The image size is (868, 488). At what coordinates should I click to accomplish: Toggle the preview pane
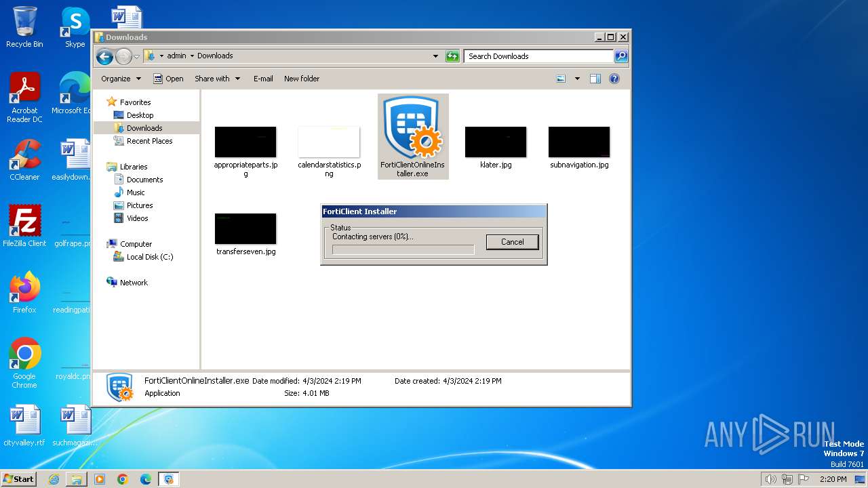(595, 79)
